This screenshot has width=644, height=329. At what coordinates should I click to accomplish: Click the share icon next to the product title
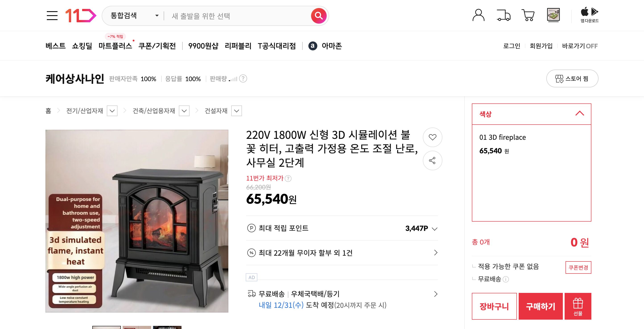(x=432, y=161)
